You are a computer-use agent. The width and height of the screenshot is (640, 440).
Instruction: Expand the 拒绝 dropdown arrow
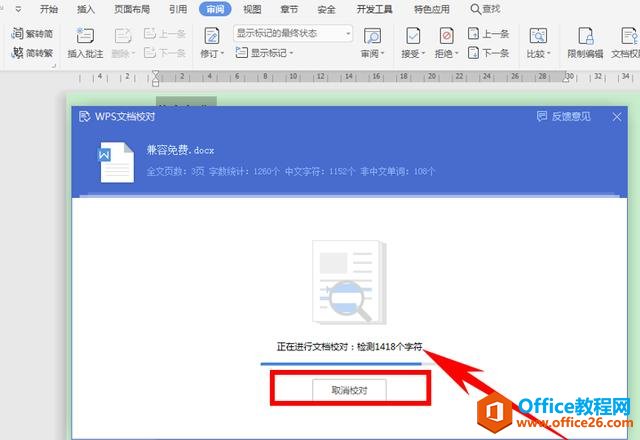click(457, 53)
